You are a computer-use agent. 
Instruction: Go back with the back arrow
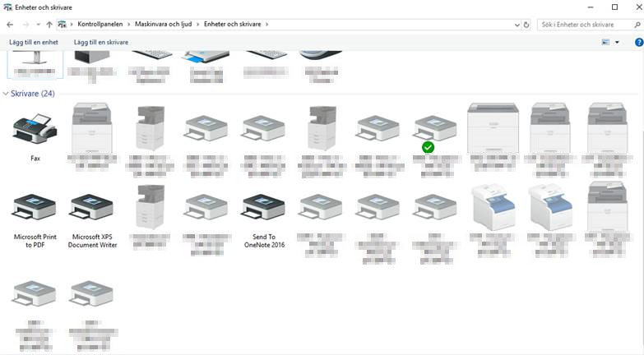pos(10,25)
